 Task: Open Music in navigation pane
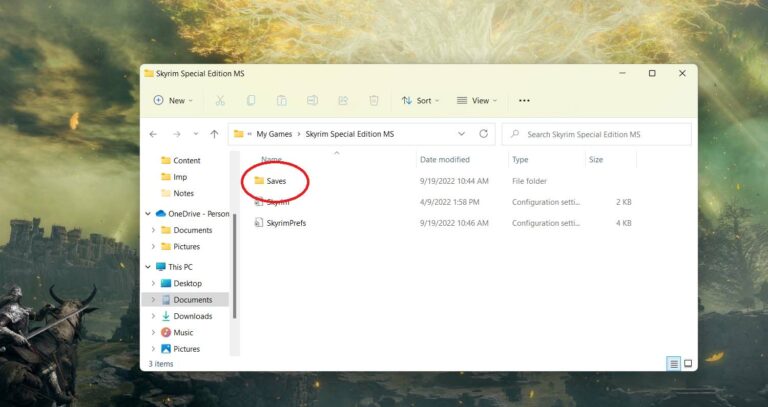[x=183, y=333]
